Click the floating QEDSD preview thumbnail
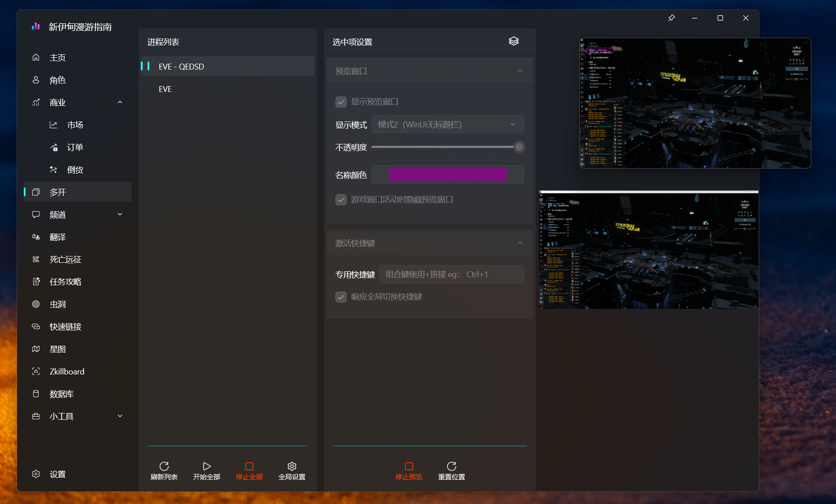 coord(695,103)
